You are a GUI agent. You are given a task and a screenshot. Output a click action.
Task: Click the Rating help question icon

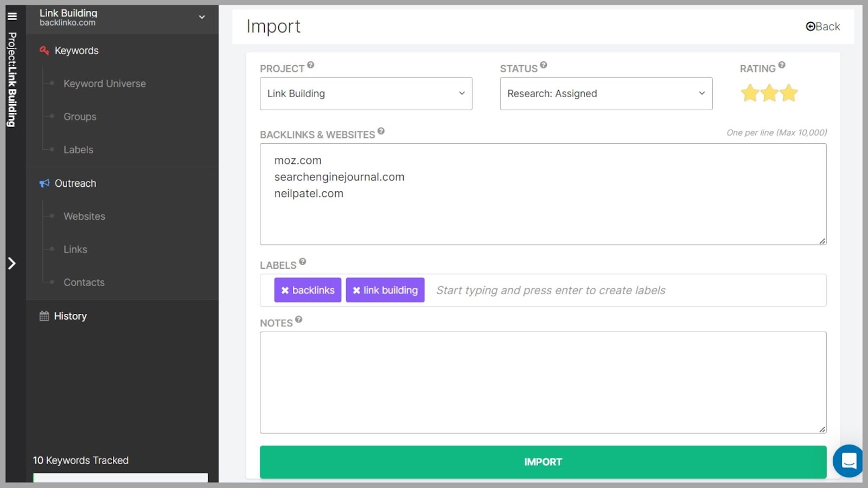coord(782,65)
